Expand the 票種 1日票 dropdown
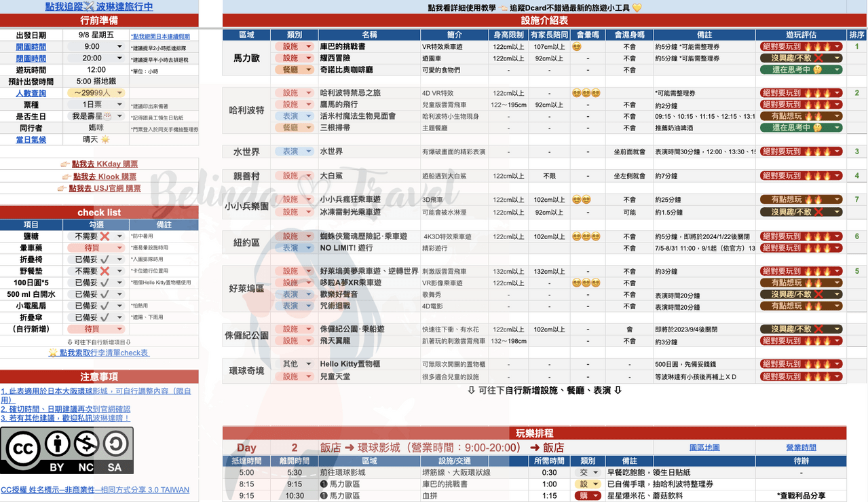The height and width of the screenshot is (502, 868). [x=96, y=105]
